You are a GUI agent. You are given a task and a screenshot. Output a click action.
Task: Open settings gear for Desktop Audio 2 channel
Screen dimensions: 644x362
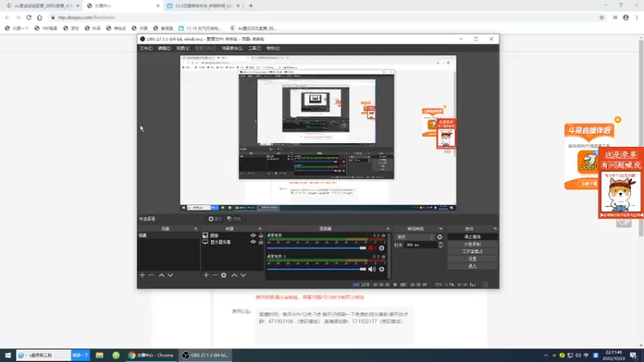pyautogui.click(x=382, y=269)
